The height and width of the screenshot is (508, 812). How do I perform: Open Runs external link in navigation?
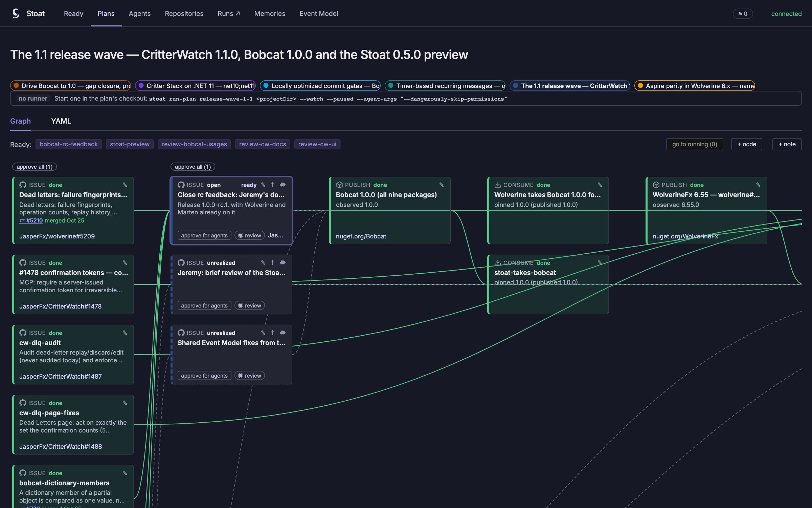click(x=229, y=14)
